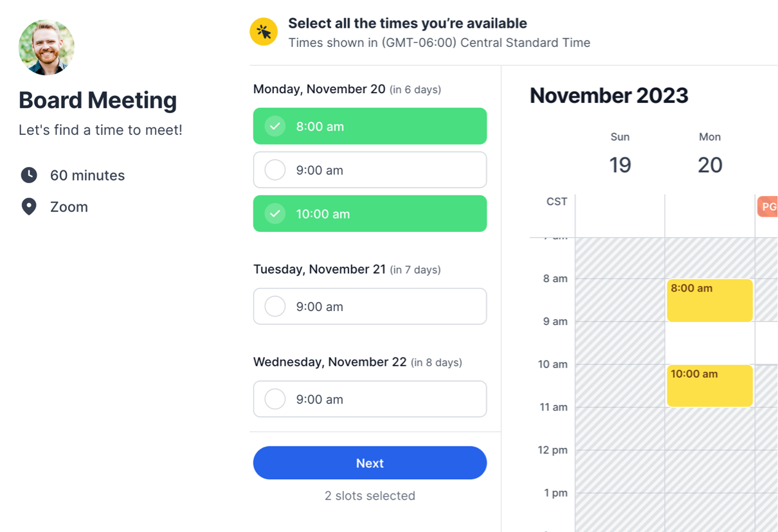
Task: Click the checkmark icon on the 10:00 am slot
Action: (275, 213)
